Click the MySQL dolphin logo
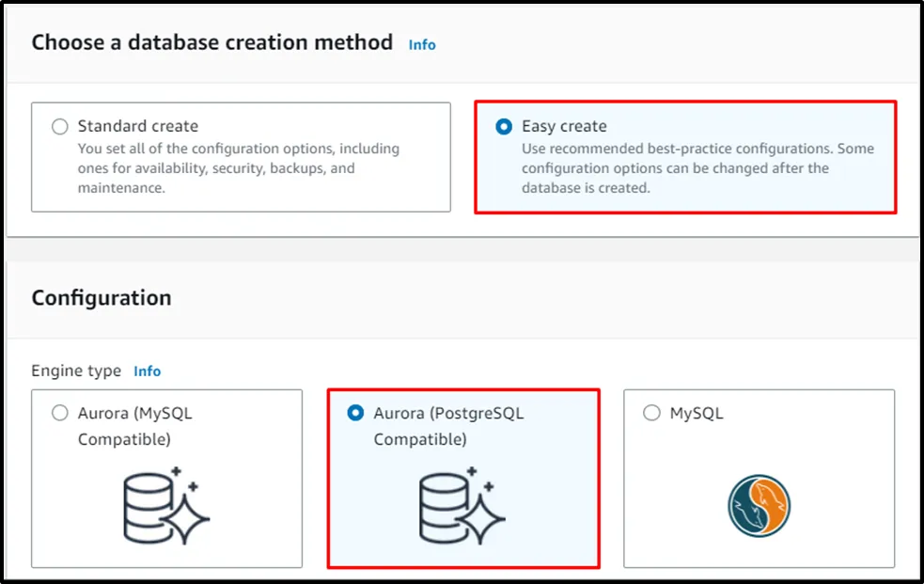The image size is (924, 584). [759, 506]
